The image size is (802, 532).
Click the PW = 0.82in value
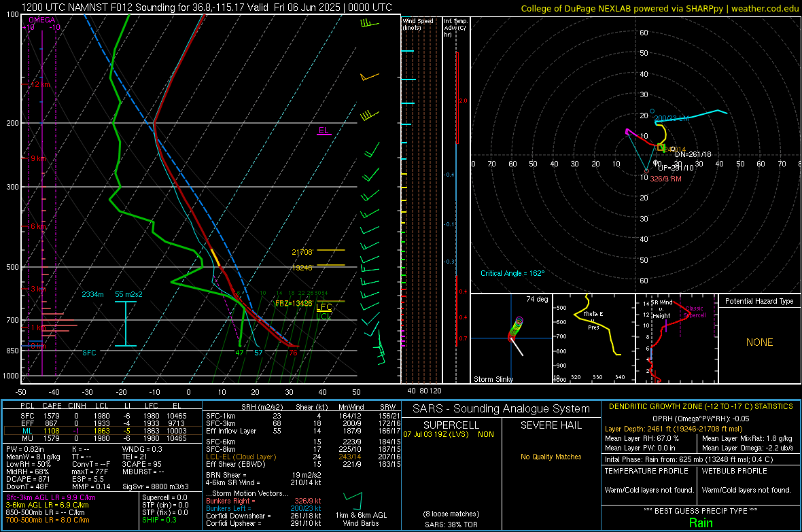(x=25, y=449)
